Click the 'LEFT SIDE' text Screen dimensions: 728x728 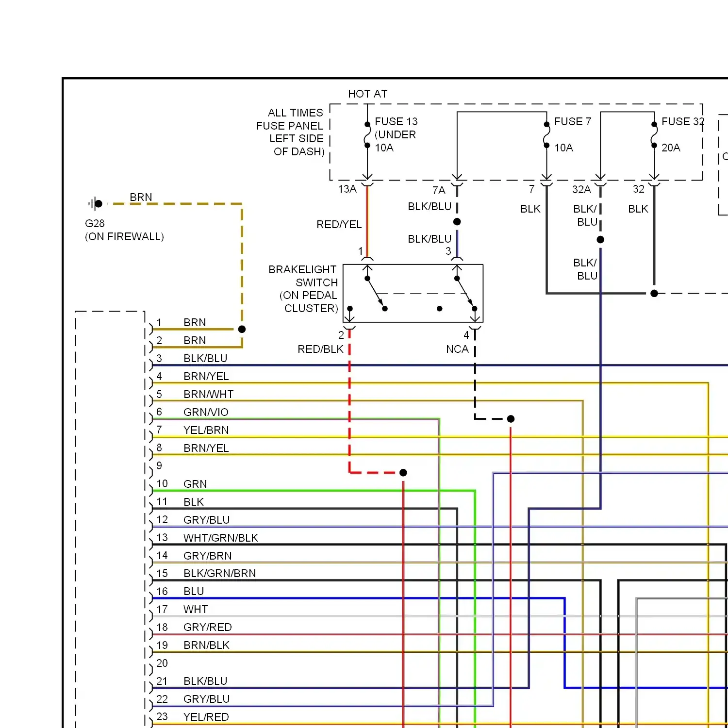(x=296, y=138)
